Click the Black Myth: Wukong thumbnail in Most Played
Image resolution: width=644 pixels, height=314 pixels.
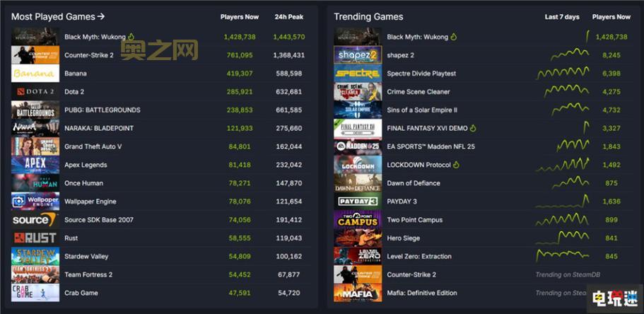pyautogui.click(x=35, y=37)
